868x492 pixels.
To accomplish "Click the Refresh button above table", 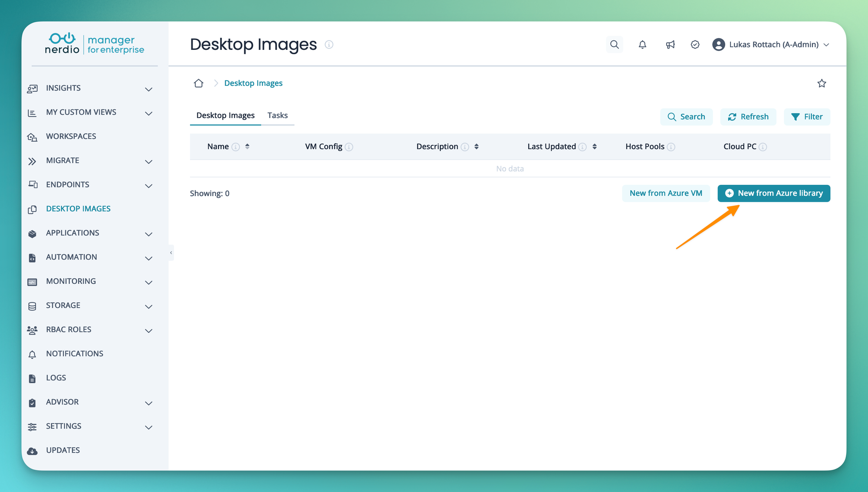I will (x=748, y=117).
